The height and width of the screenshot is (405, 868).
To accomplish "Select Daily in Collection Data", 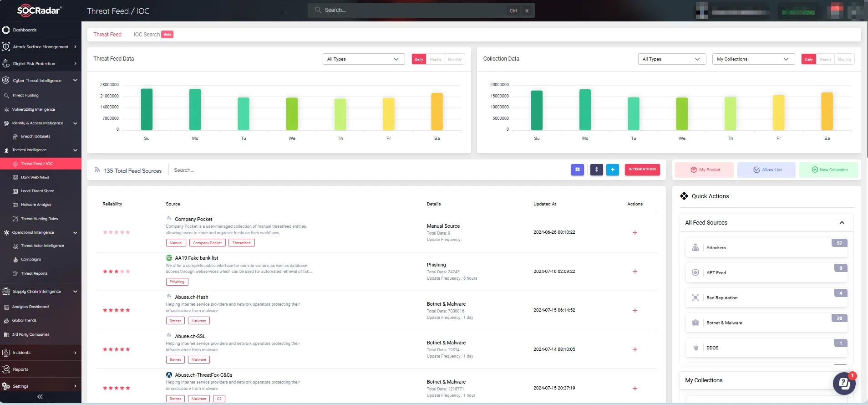I will 808,59.
